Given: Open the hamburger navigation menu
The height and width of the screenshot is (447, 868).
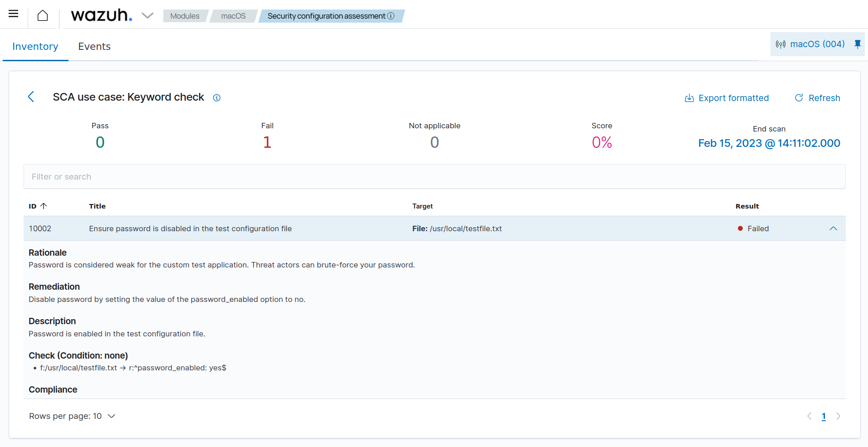Looking at the screenshot, I should (14, 14).
